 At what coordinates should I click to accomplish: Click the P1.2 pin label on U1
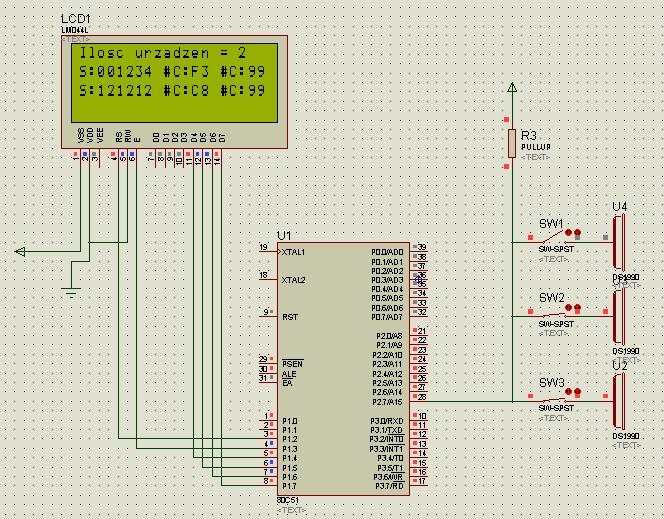point(290,440)
